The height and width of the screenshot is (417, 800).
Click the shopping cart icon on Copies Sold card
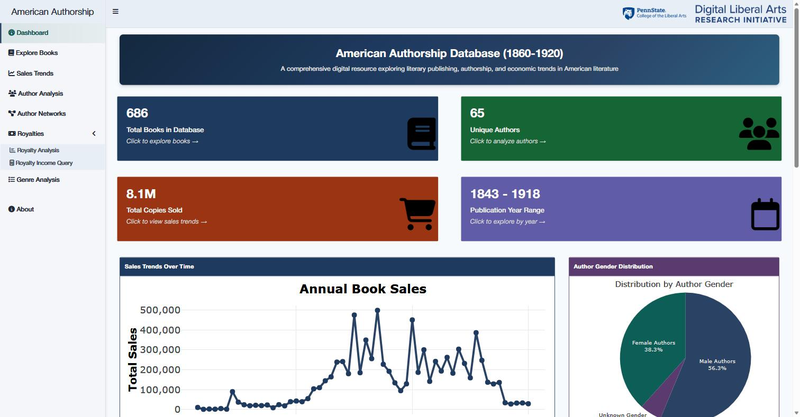(x=417, y=214)
